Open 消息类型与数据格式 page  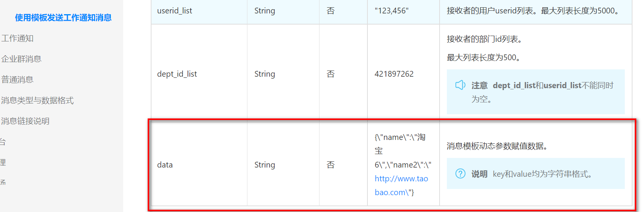(x=37, y=100)
